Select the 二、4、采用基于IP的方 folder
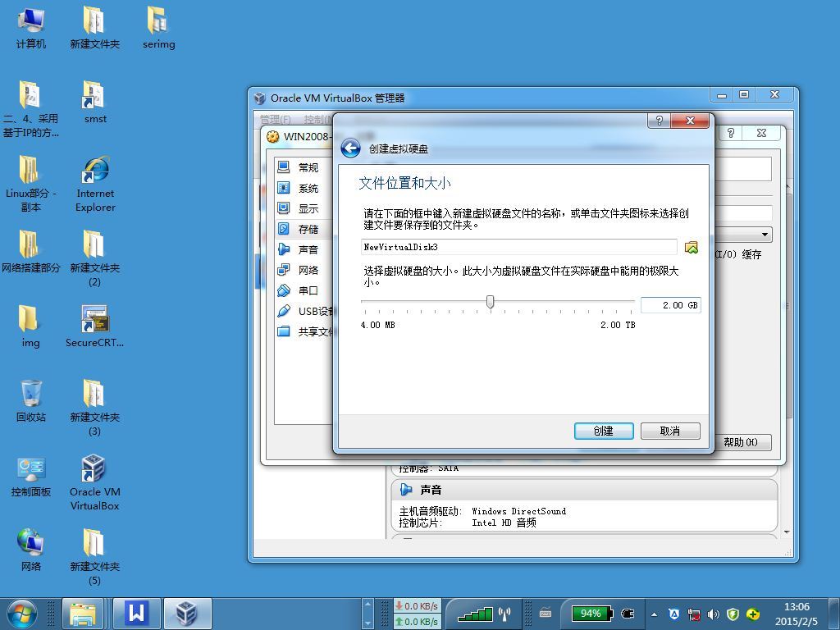Viewport: 840px width, 630px height. (x=30, y=109)
